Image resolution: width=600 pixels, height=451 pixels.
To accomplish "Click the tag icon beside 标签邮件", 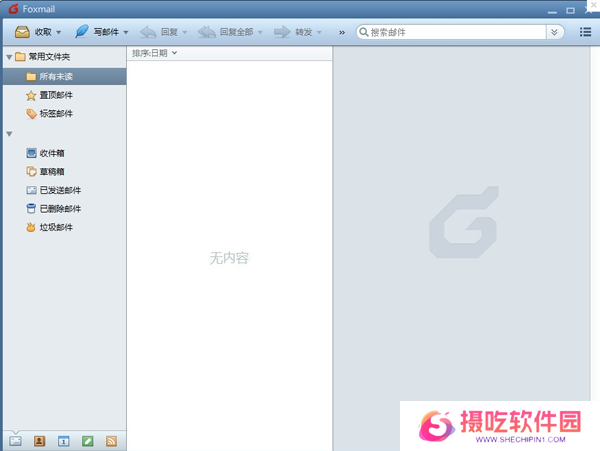I will [31, 114].
